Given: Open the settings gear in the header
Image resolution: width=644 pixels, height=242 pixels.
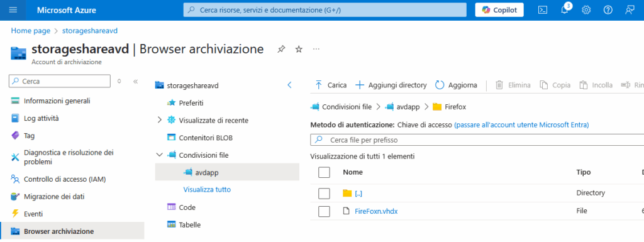Looking at the screenshot, I should (x=586, y=10).
